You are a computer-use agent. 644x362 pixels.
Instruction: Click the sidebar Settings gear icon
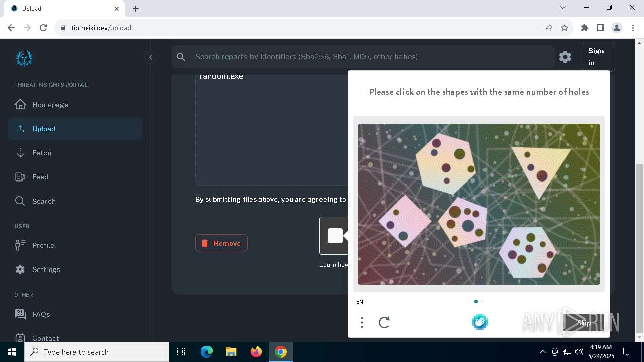click(x=20, y=269)
